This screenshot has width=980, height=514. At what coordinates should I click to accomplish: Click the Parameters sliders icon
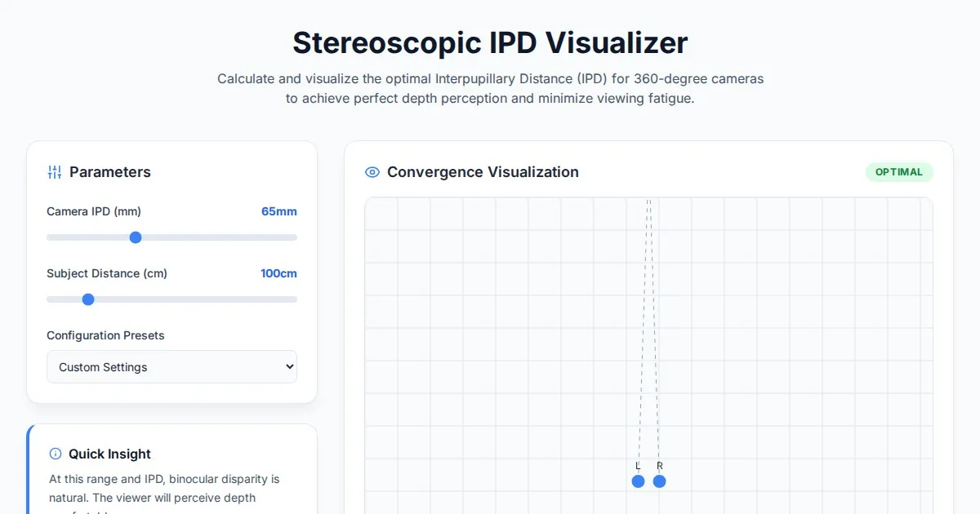pos(55,172)
